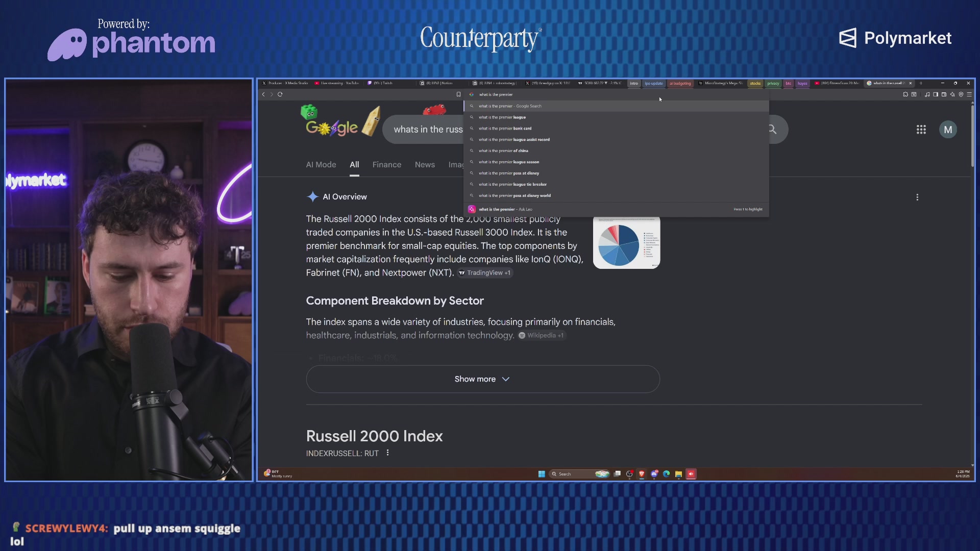The height and width of the screenshot is (551, 980).
Task: Open Brave browser from the taskbar
Action: pyautogui.click(x=642, y=474)
